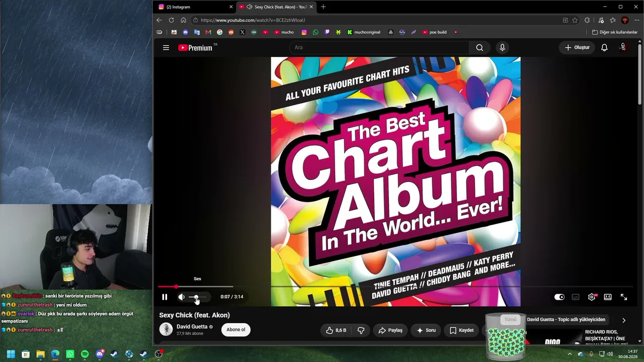Open the mucho bookmark
The height and width of the screenshot is (362, 644).
[x=284, y=32]
